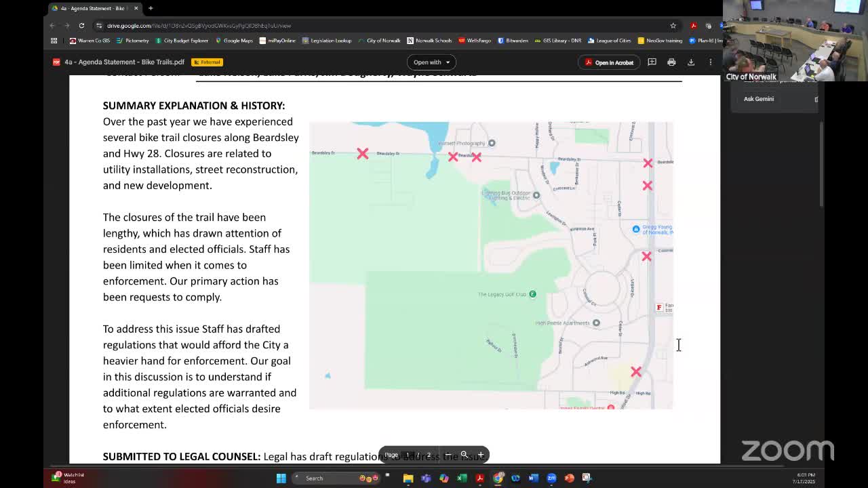Screen dimensions: 868x488
Task: Click the add comment icon
Action: [x=652, y=62]
